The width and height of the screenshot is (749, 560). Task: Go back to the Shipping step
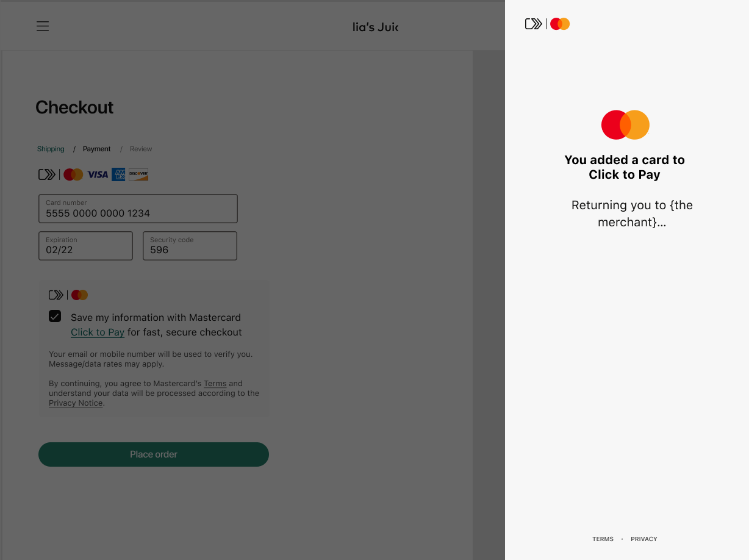click(x=51, y=149)
